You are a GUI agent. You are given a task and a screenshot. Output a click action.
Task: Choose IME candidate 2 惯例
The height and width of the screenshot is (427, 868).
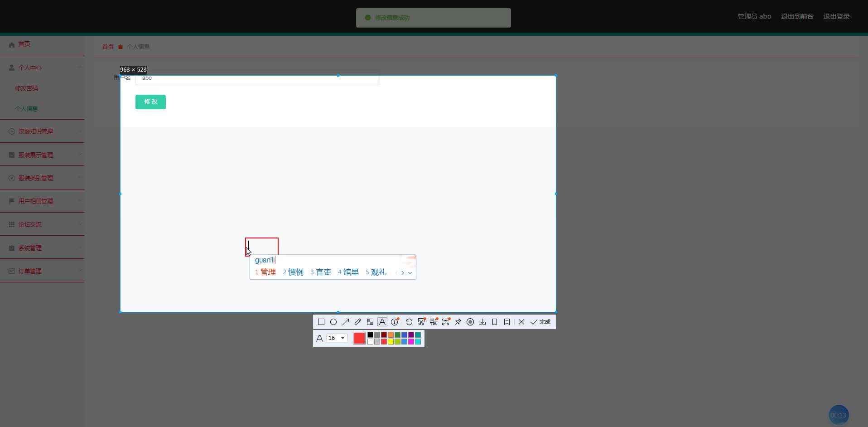point(293,272)
